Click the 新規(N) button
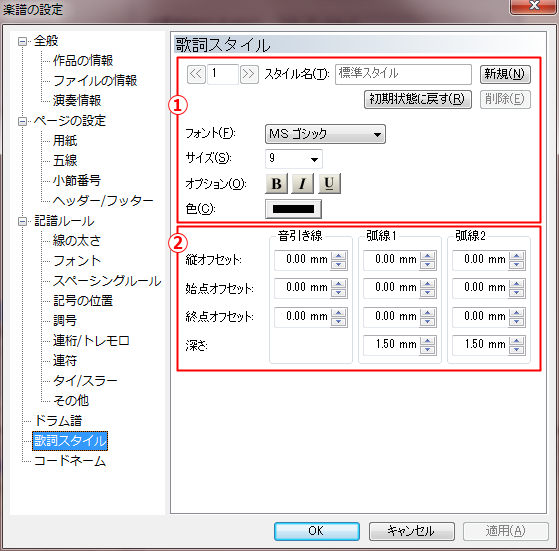The height and width of the screenshot is (551, 559). 505,74
